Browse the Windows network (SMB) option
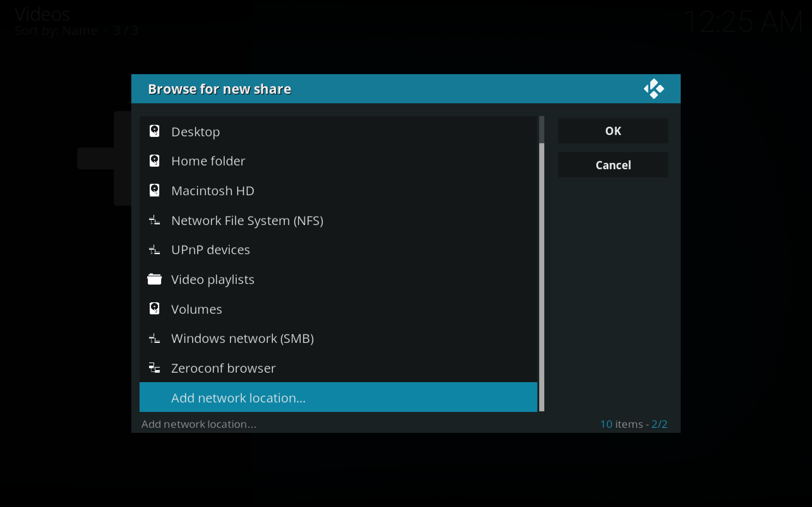 [243, 338]
